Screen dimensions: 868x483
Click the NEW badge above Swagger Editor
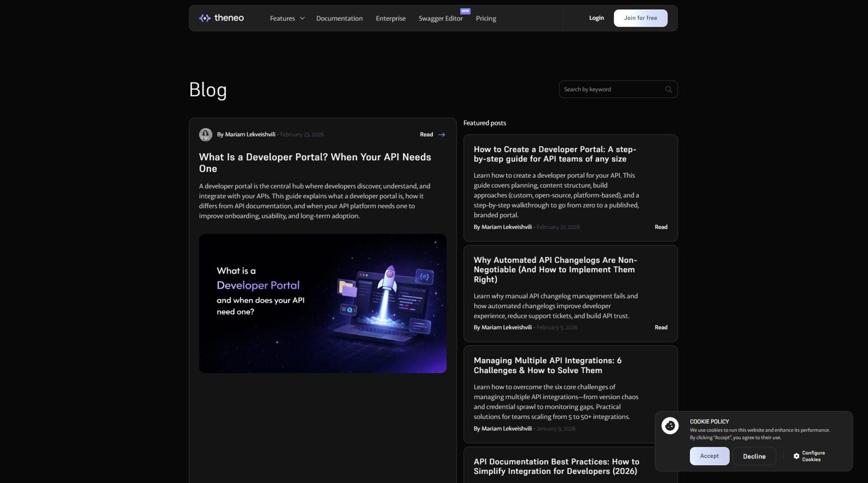(x=465, y=11)
